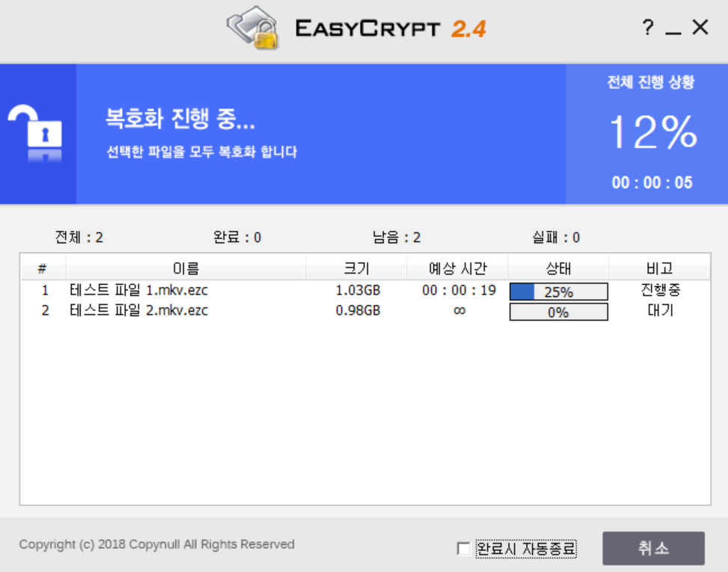Click the 복호화 진행 중... heading

pos(180,118)
